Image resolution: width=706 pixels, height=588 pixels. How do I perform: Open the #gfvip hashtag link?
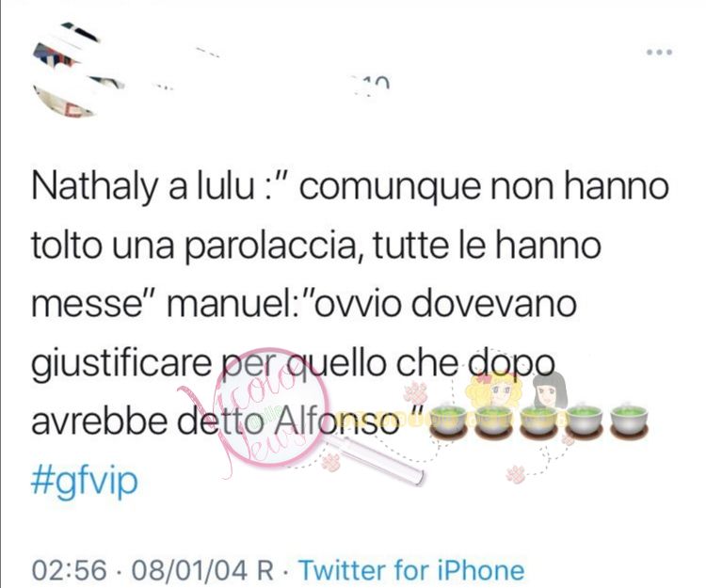coord(84,481)
